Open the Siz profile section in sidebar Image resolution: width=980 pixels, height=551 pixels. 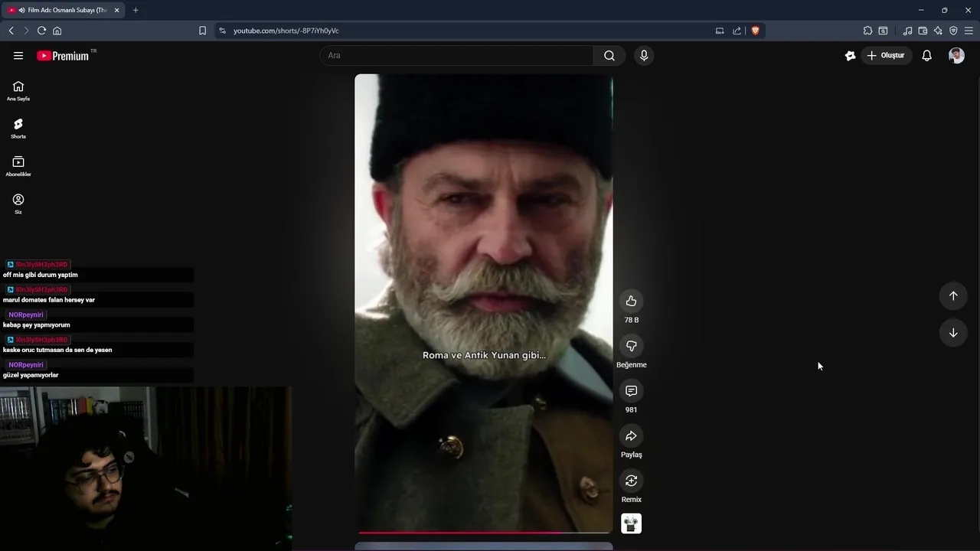point(18,204)
